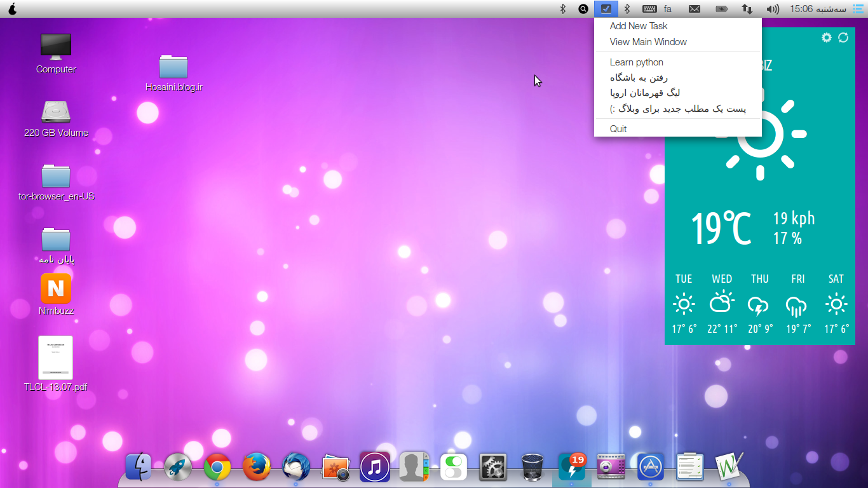Open the system settings gears dock icon
Image resolution: width=868 pixels, height=488 pixels.
492,468
